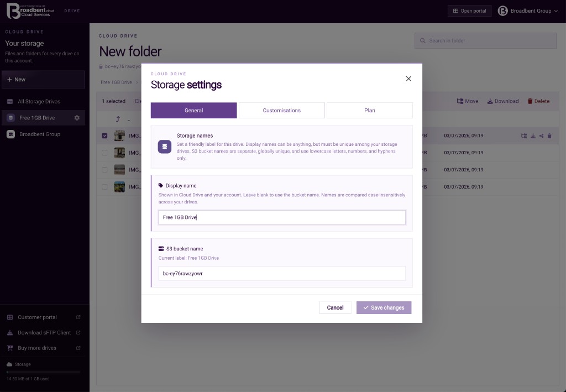This screenshot has height=392, width=566.
Task: Open the Download sFTP Client link
Action: (x=43, y=333)
